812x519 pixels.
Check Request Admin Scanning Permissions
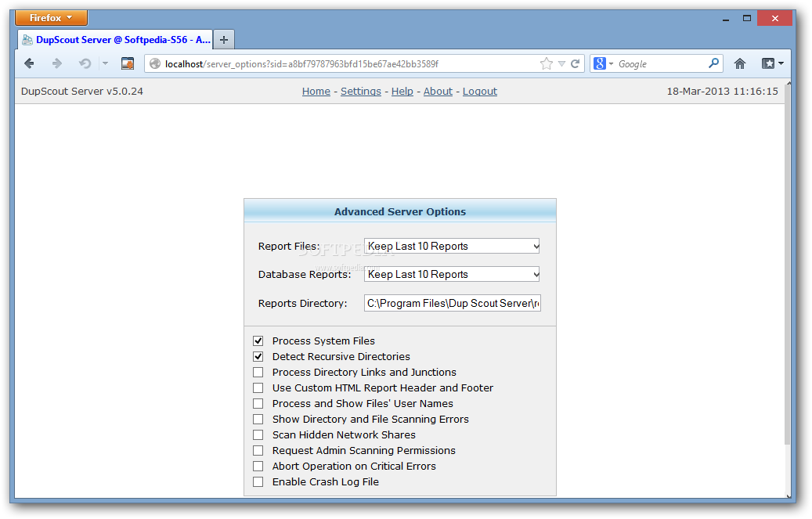click(258, 451)
